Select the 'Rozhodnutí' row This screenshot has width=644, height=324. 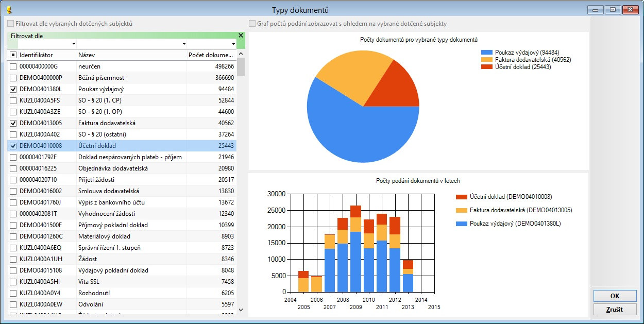tap(122, 293)
